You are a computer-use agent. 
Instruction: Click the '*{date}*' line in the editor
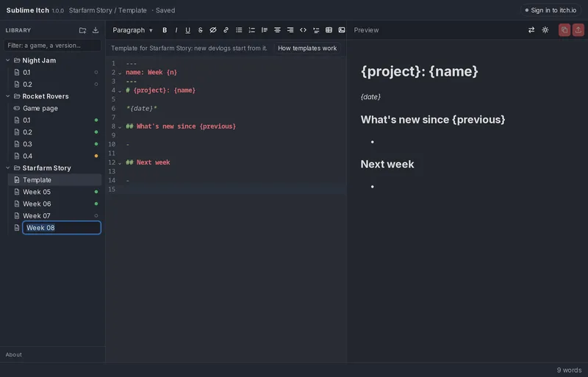141,109
